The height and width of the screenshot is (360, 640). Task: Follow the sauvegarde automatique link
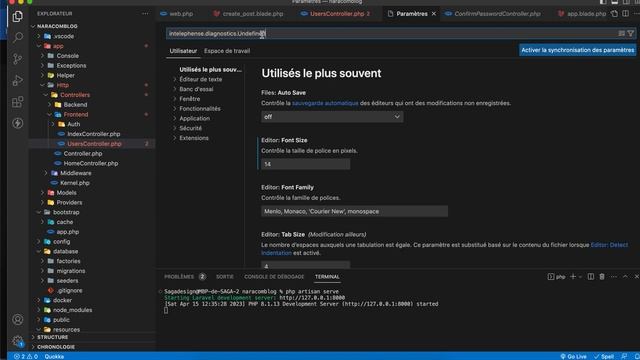pyautogui.click(x=325, y=103)
